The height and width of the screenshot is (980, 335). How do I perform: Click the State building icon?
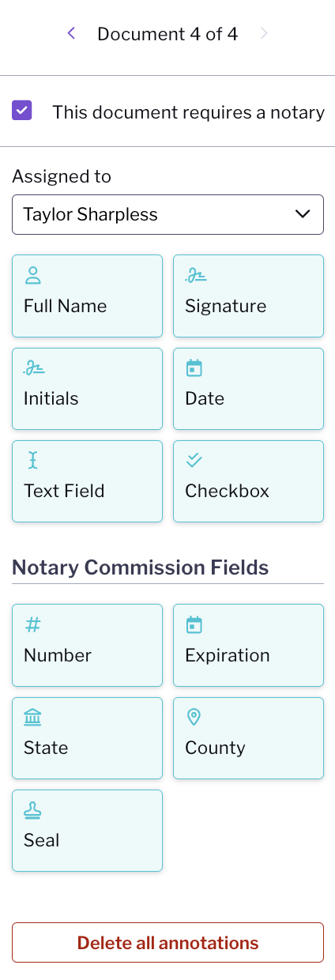click(33, 718)
